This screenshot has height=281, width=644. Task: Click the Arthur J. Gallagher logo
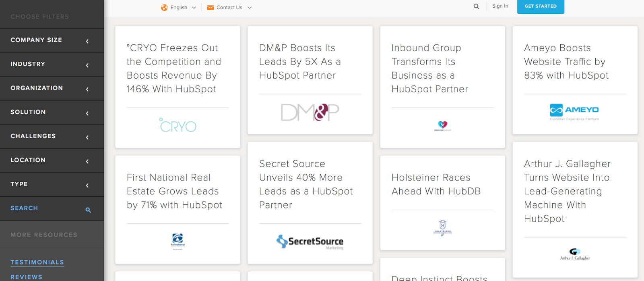click(575, 254)
